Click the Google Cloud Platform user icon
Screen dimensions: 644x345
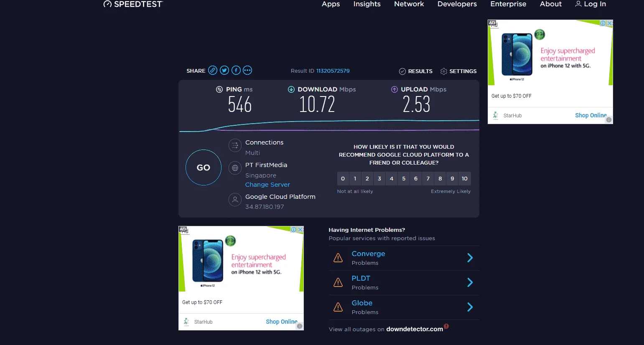click(x=235, y=200)
